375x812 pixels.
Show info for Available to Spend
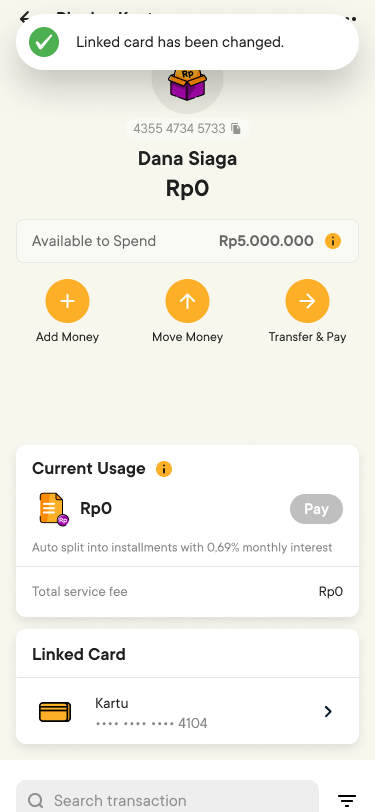click(x=333, y=241)
